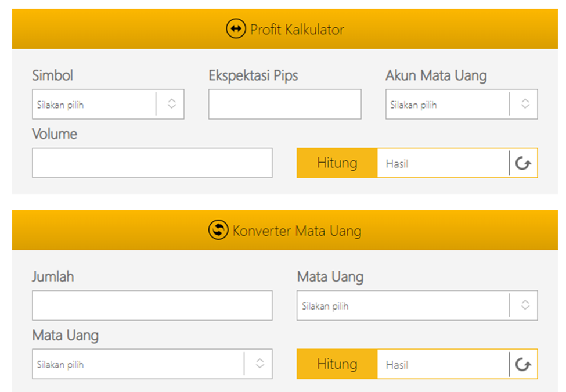
Task: Focus the Ekspektasi Pips input field
Action: tap(285, 105)
